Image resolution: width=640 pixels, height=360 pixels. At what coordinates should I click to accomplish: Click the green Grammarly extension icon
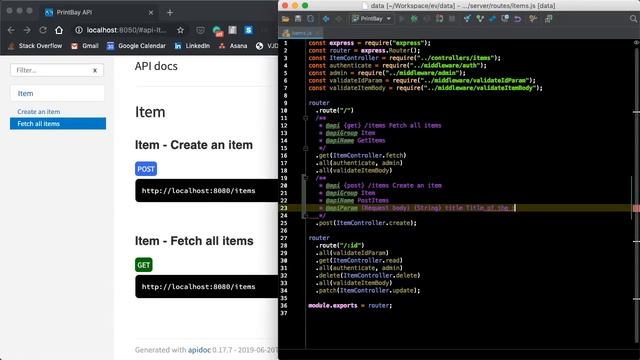[217, 31]
